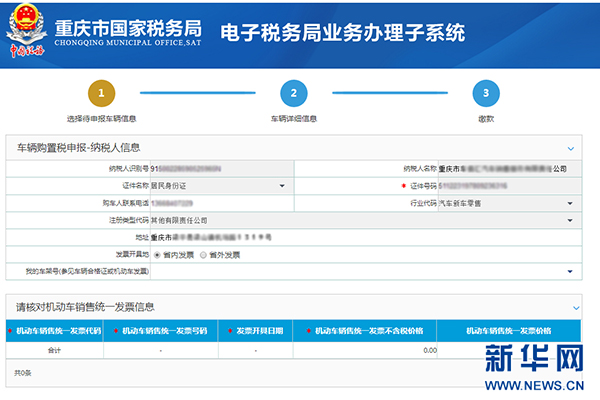
Task: Click the 机动车销售统一发票代码 column header
Action: (55, 331)
